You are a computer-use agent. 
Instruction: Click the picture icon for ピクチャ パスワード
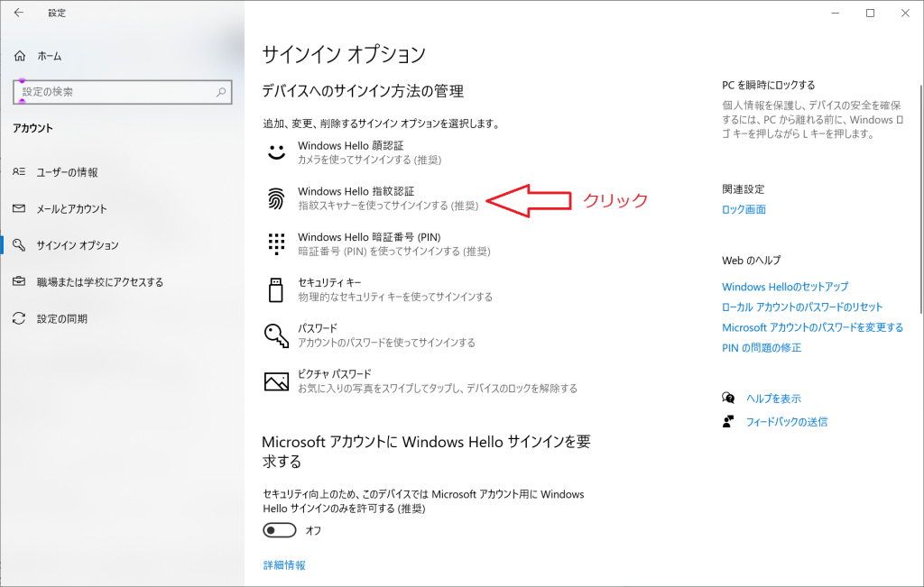point(276,381)
